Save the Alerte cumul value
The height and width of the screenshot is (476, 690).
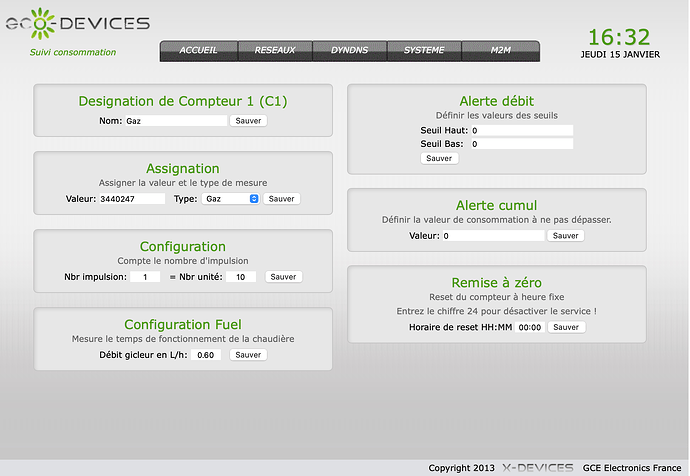566,236
